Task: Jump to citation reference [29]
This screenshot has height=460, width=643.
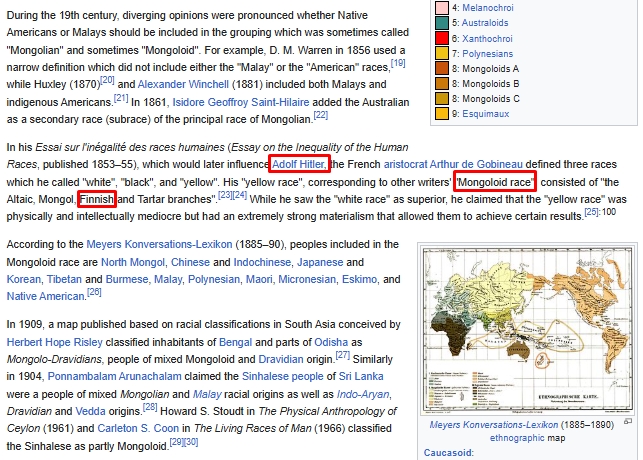Action: (177, 442)
